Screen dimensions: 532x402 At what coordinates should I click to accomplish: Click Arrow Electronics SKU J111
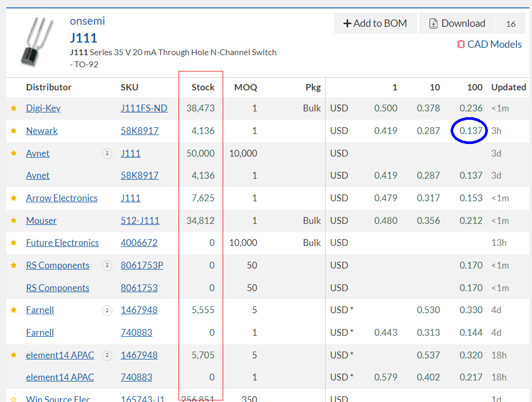point(131,198)
